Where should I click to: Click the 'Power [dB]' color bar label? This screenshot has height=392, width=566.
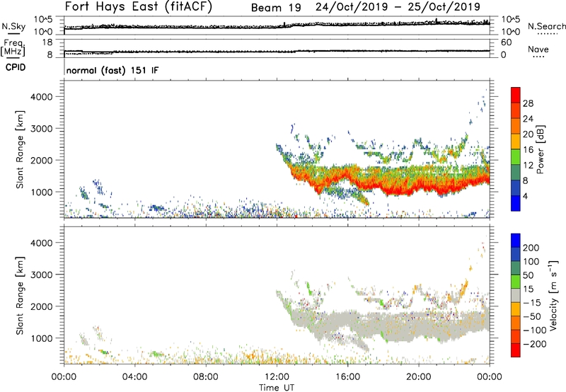pos(541,149)
